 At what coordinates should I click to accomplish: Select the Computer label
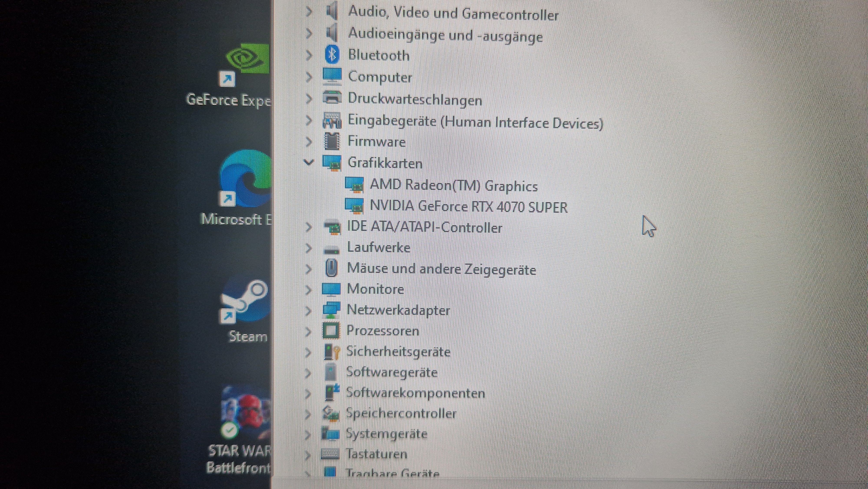pos(380,77)
